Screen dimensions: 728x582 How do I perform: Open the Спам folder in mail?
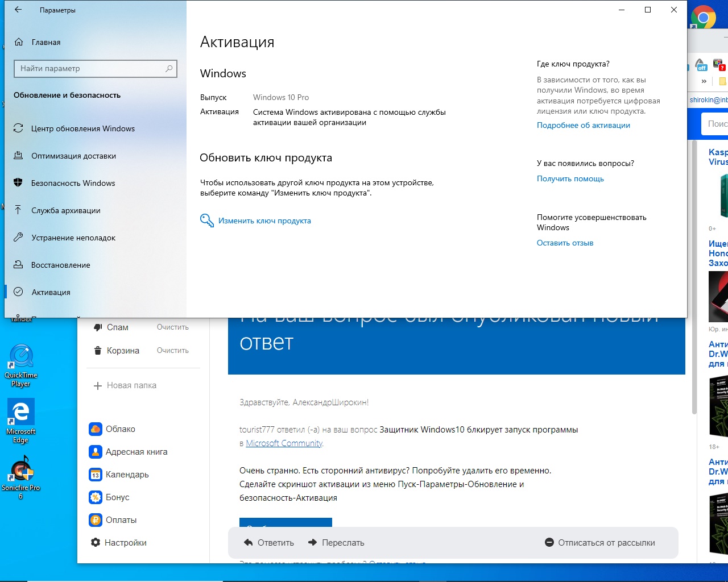click(x=118, y=327)
